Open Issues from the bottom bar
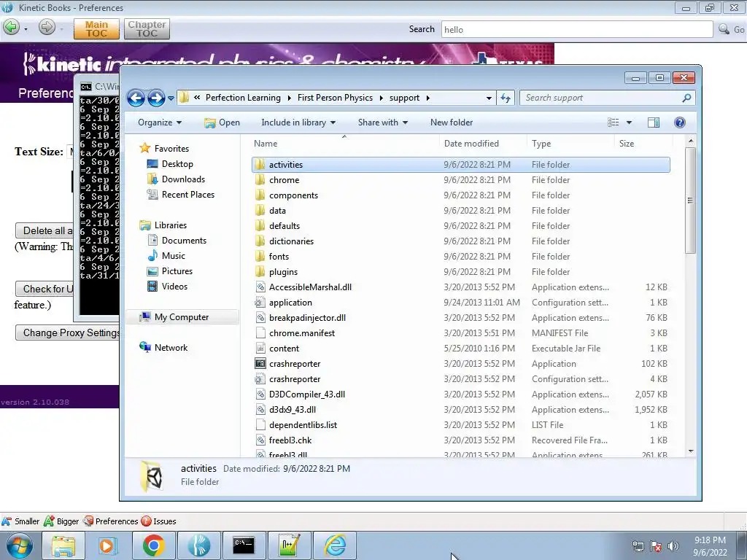 click(158, 521)
